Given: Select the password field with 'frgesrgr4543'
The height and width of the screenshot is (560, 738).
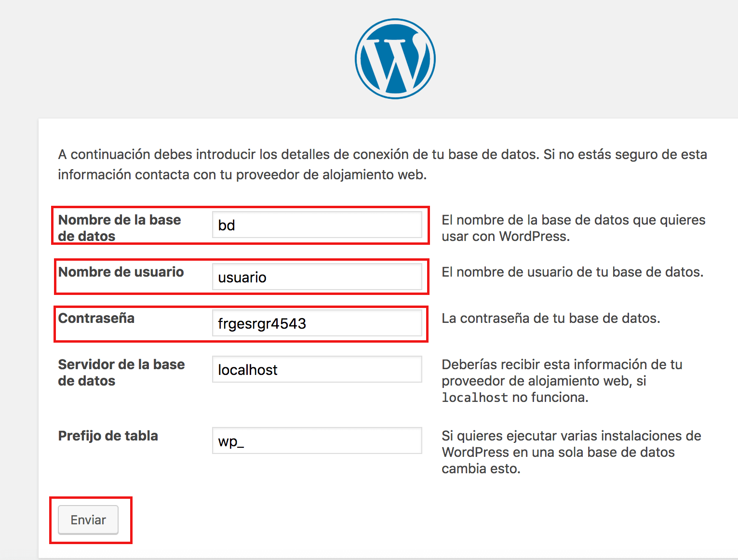Looking at the screenshot, I should tap(317, 323).
